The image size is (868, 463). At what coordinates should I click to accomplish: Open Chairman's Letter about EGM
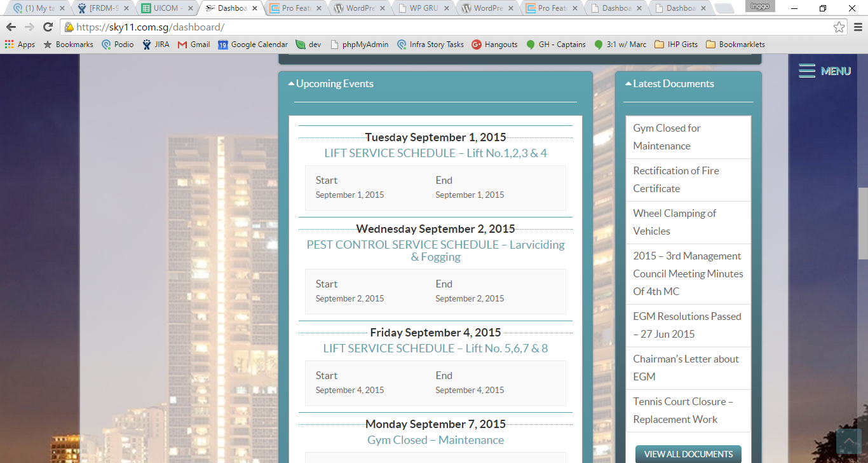point(688,368)
